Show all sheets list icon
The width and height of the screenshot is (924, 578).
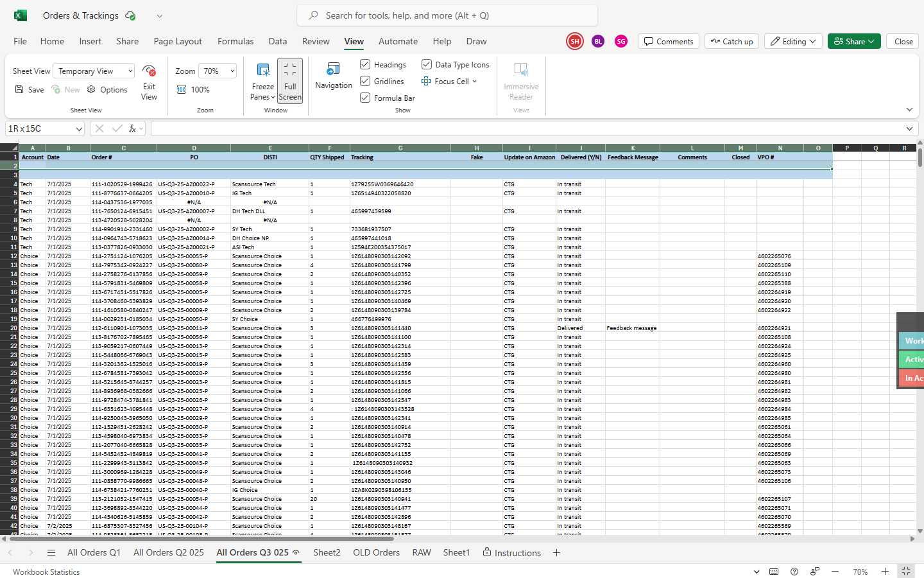point(51,553)
